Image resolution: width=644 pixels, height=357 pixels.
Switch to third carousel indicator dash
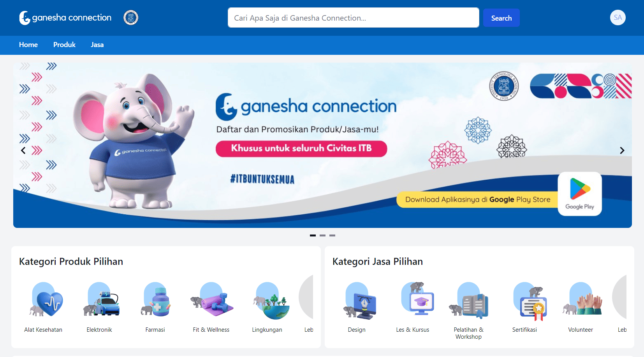(x=332, y=235)
